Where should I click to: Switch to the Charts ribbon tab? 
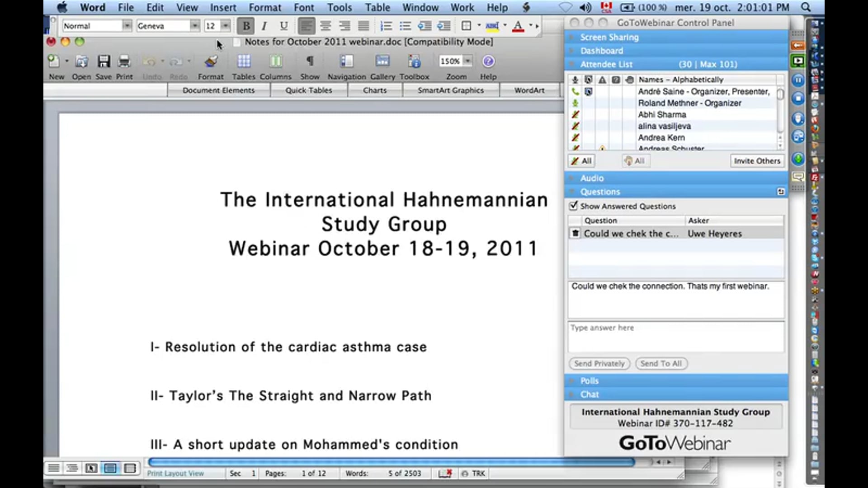coord(375,90)
